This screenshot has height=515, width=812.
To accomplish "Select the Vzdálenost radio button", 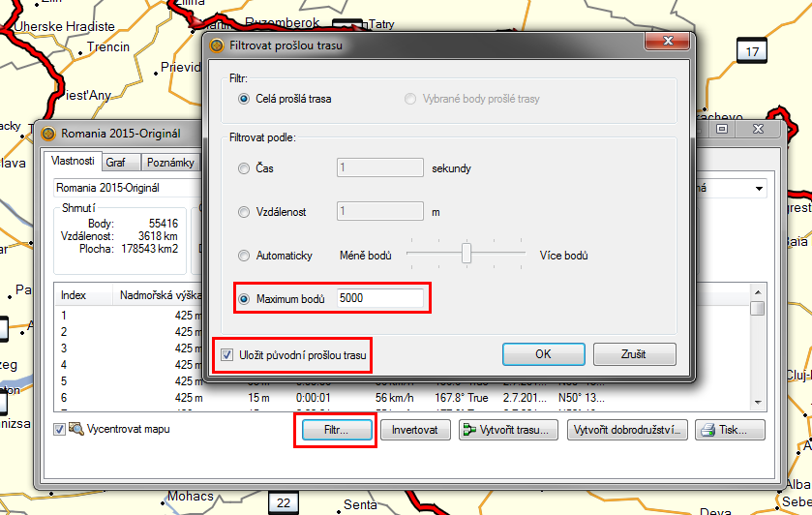I will [243, 212].
